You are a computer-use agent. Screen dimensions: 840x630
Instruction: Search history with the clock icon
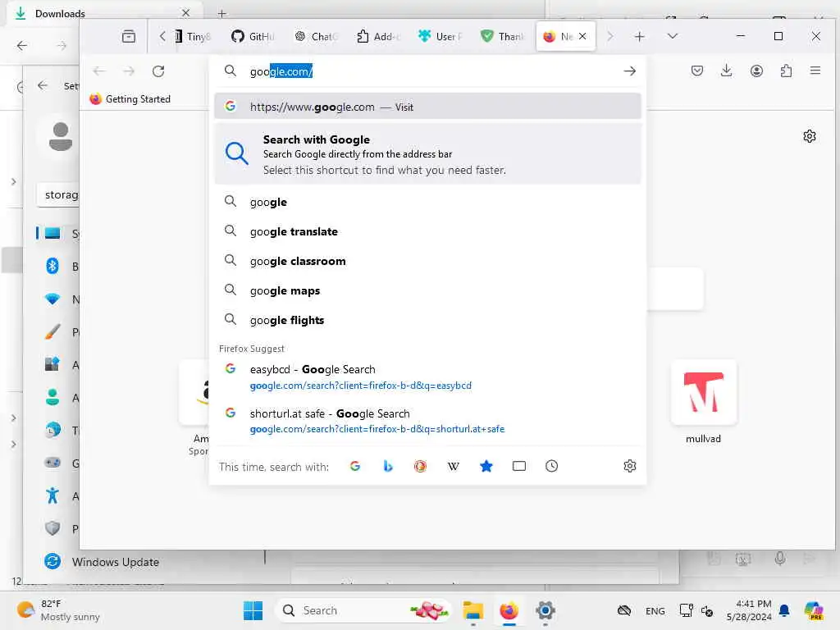pyautogui.click(x=552, y=466)
